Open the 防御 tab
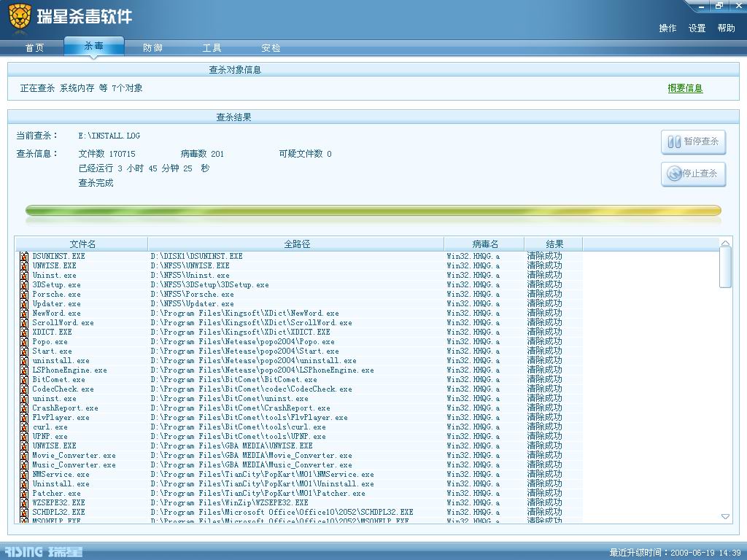This screenshot has height=560, width=747. click(153, 48)
